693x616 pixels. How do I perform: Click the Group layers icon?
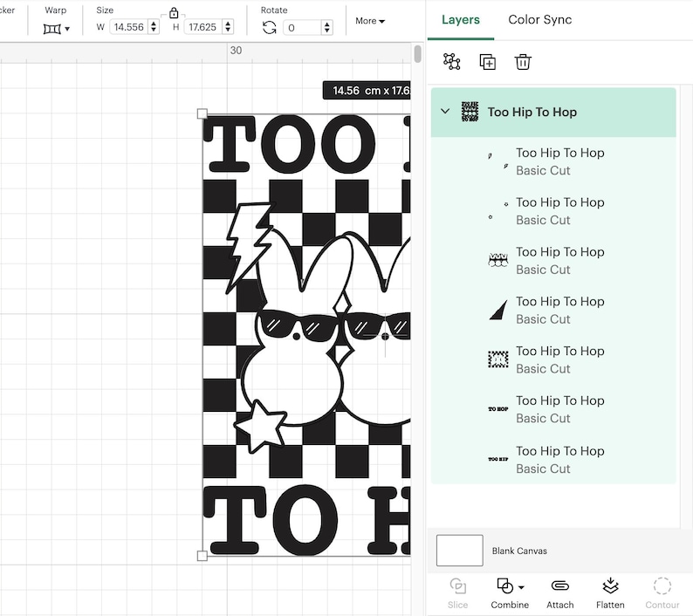coord(452,62)
